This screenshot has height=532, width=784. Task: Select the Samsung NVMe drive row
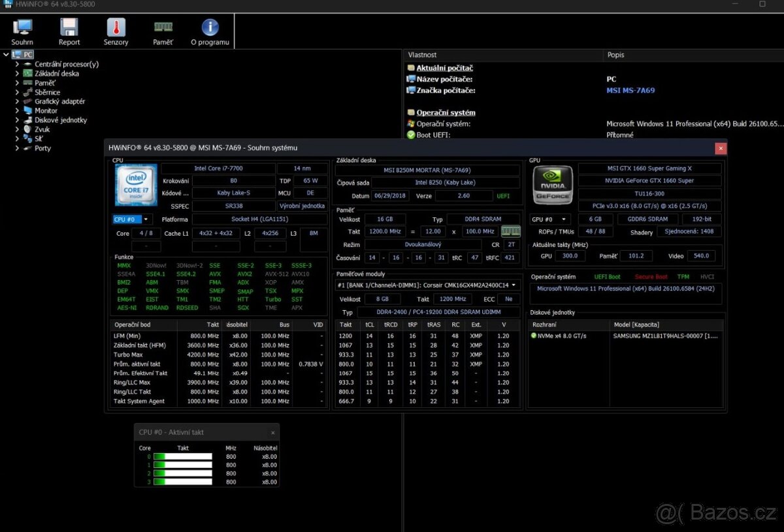click(626, 336)
